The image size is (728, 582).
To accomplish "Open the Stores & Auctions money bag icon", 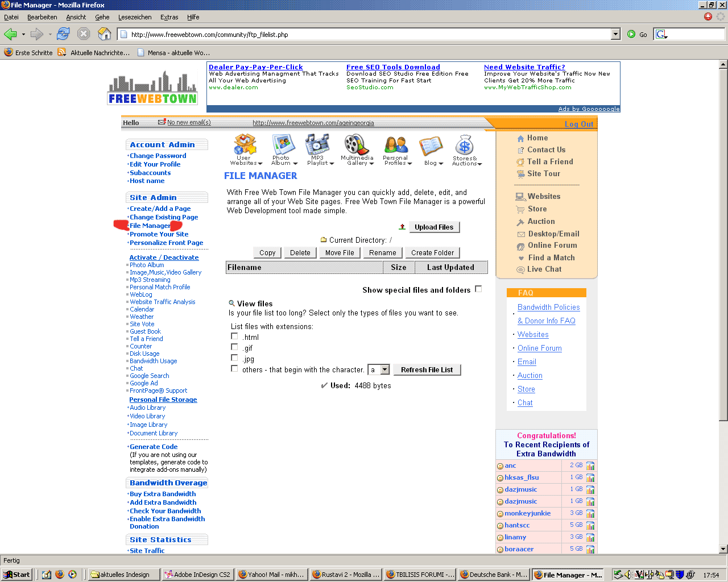I will 465,145.
